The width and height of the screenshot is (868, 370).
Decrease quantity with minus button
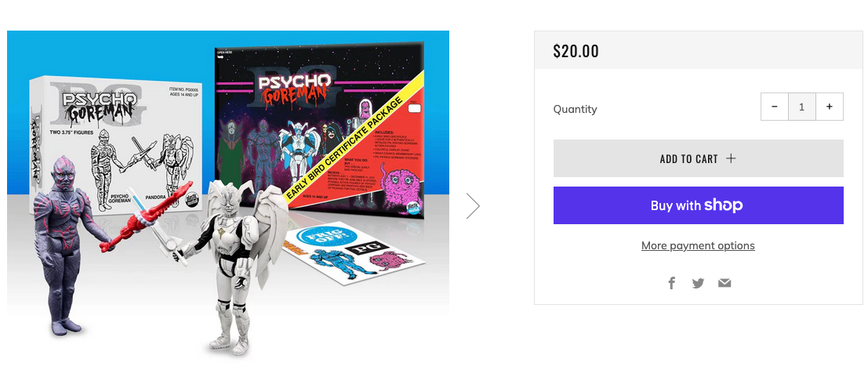[x=775, y=107]
